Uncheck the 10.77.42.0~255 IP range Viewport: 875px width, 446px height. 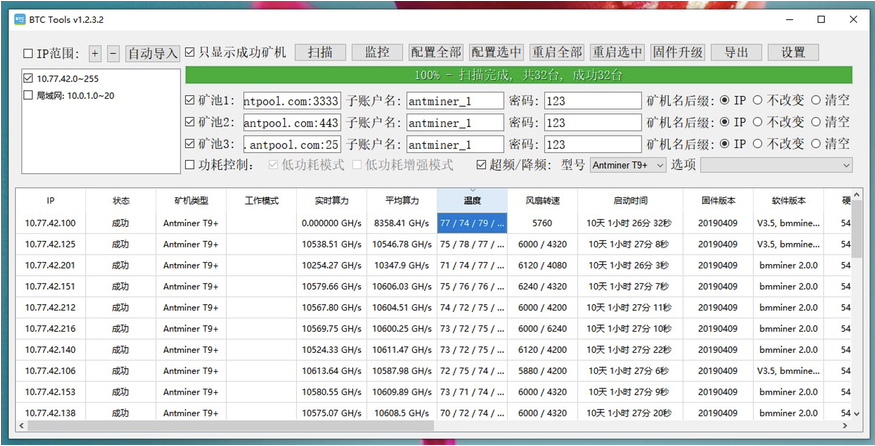[28, 79]
